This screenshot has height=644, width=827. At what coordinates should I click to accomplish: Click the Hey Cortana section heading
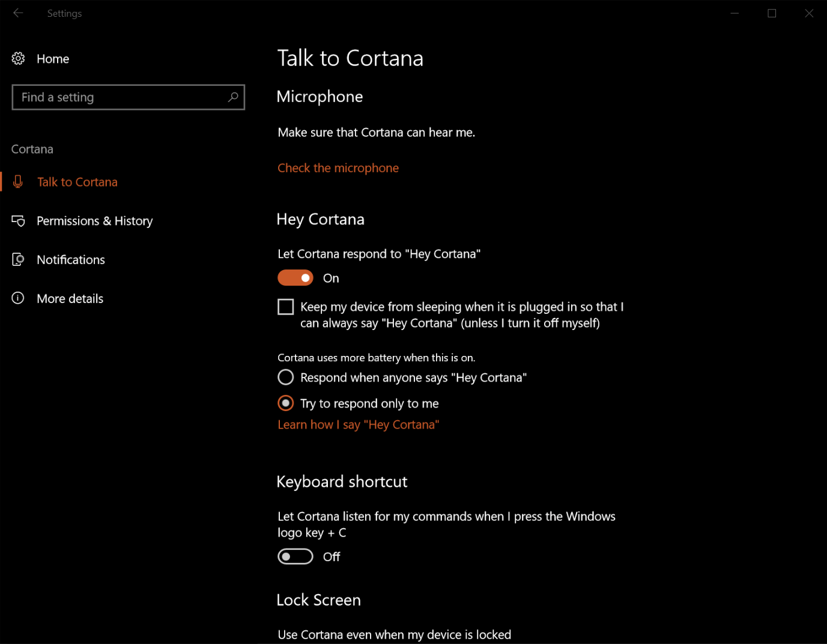(x=320, y=219)
